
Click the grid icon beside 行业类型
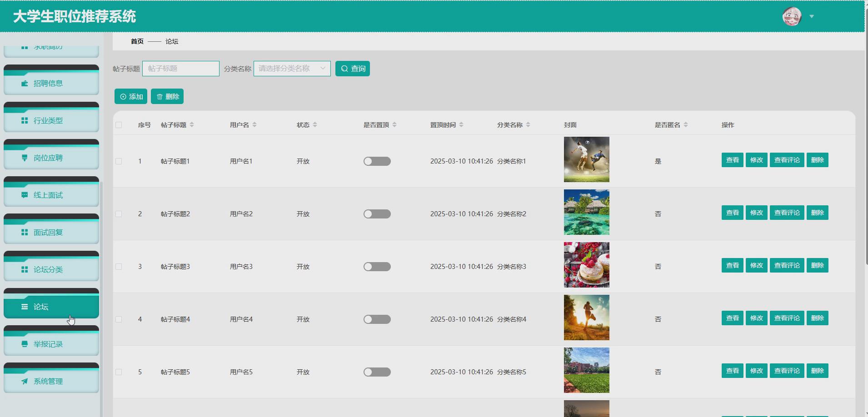[x=25, y=121]
